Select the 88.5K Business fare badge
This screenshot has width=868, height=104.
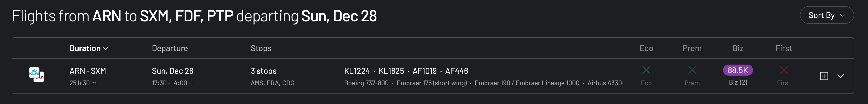point(738,70)
